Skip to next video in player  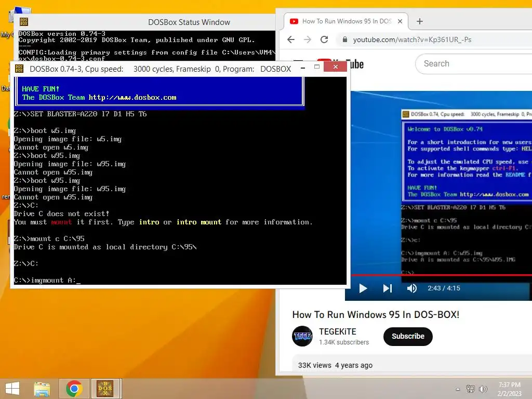click(388, 288)
